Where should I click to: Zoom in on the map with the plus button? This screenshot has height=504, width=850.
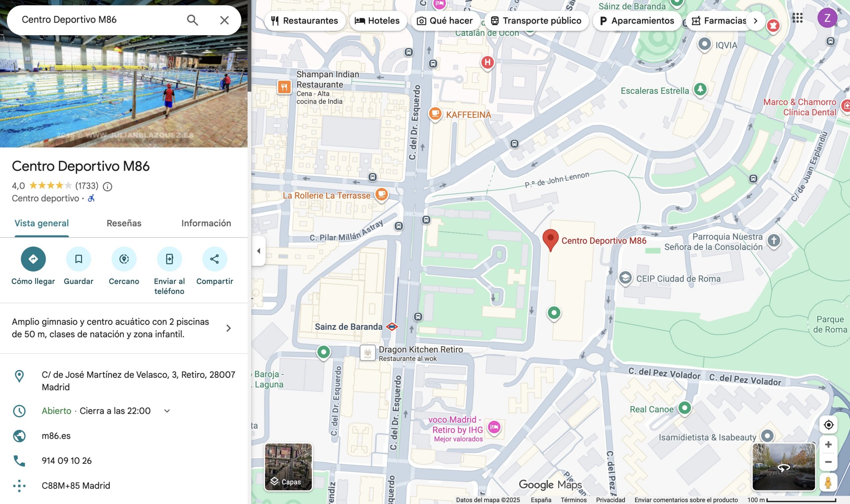(x=828, y=445)
